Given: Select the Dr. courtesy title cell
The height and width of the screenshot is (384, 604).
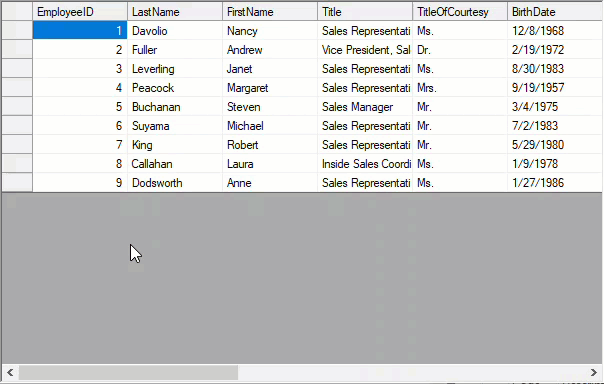Looking at the screenshot, I should pos(460,50).
